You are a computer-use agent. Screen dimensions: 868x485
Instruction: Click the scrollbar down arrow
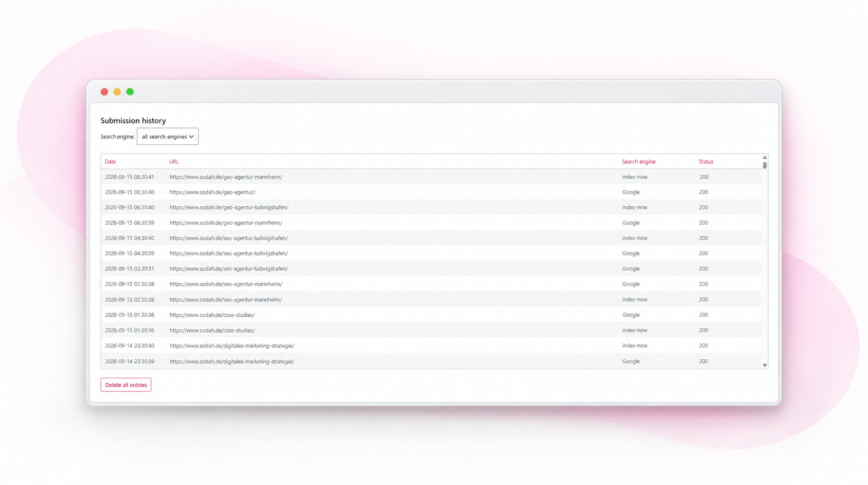click(x=764, y=365)
